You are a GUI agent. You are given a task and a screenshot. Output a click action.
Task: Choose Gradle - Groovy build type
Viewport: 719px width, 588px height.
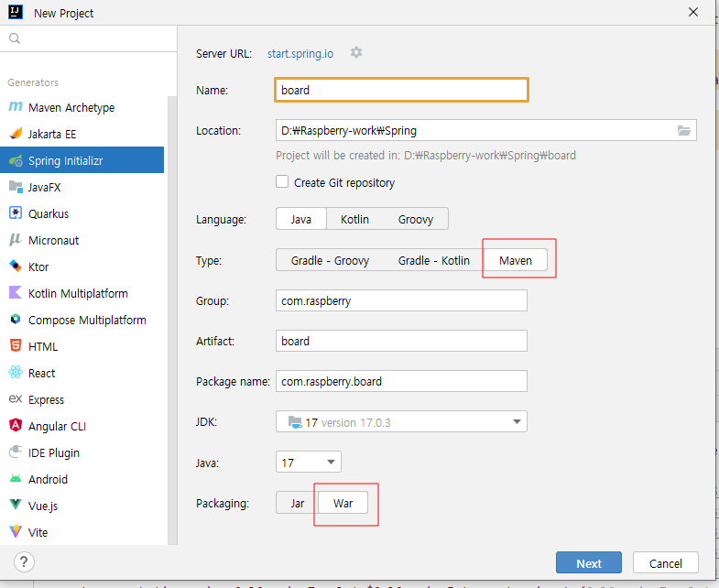[x=330, y=260]
